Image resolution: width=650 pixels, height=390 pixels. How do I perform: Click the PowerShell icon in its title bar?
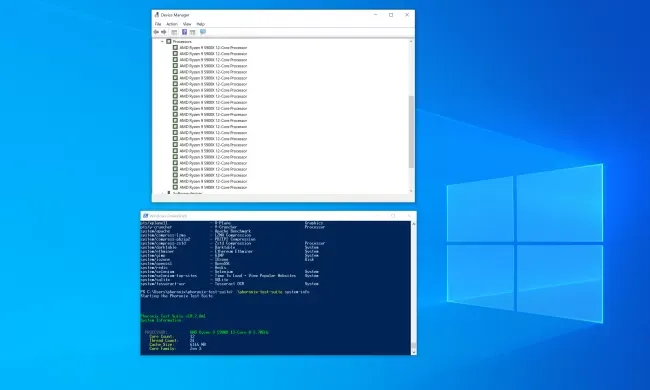(x=145, y=216)
